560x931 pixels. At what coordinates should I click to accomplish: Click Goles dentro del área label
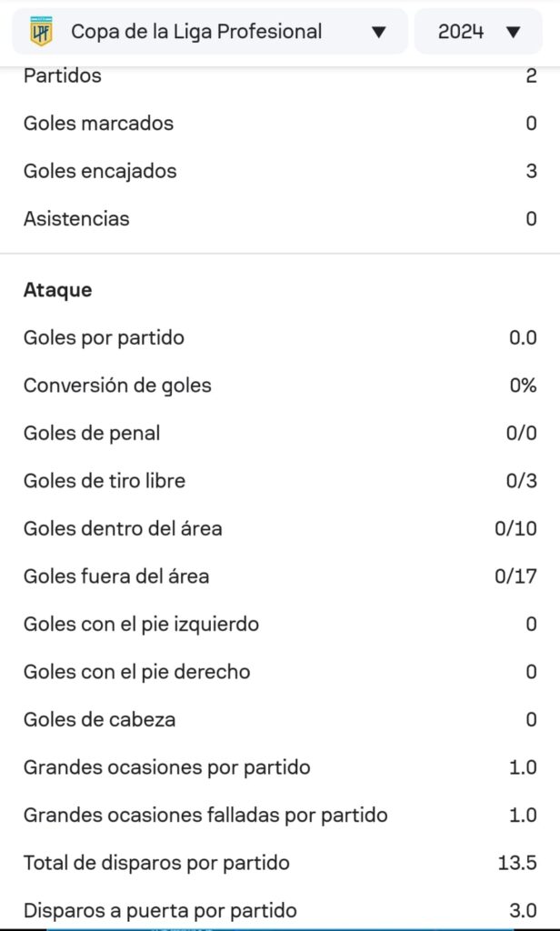pos(123,528)
